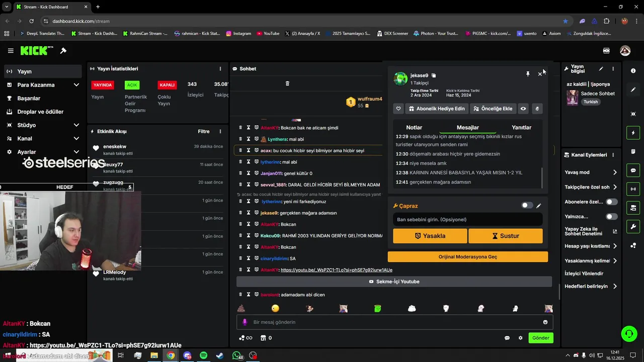Click the Ban sebebini girin input field
644x362 pixels.
click(468, 219)
